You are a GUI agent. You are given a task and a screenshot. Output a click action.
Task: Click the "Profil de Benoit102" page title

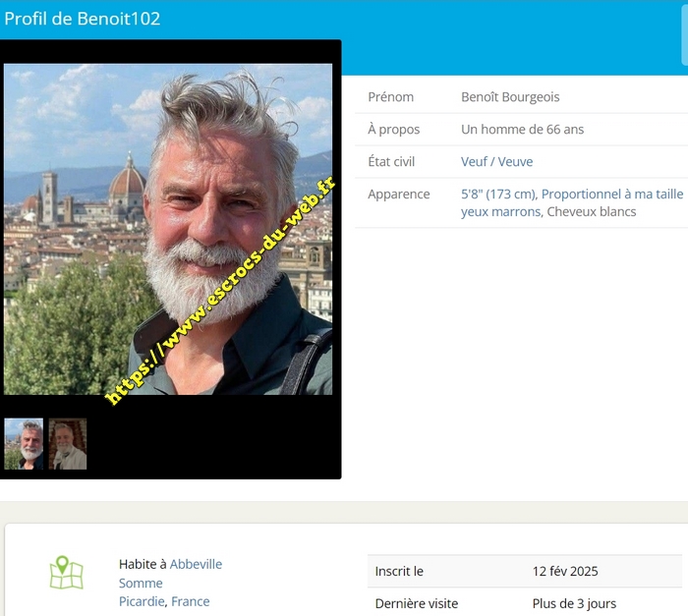click(x=83, y=19)
